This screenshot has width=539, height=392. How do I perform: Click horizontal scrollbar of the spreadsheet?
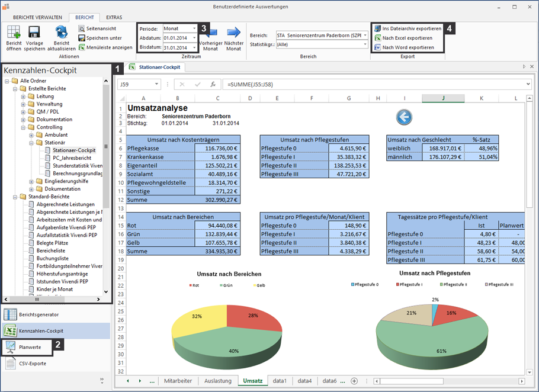411,381
